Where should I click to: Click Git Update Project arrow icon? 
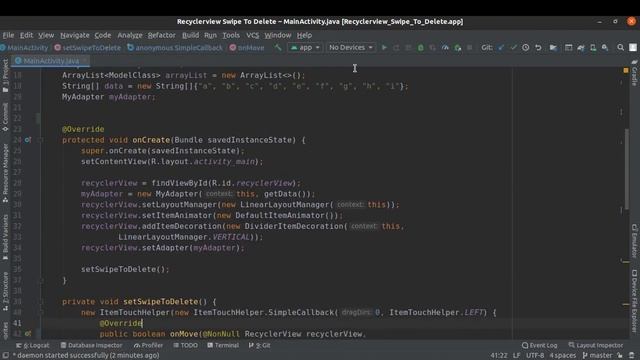point(501,48)
